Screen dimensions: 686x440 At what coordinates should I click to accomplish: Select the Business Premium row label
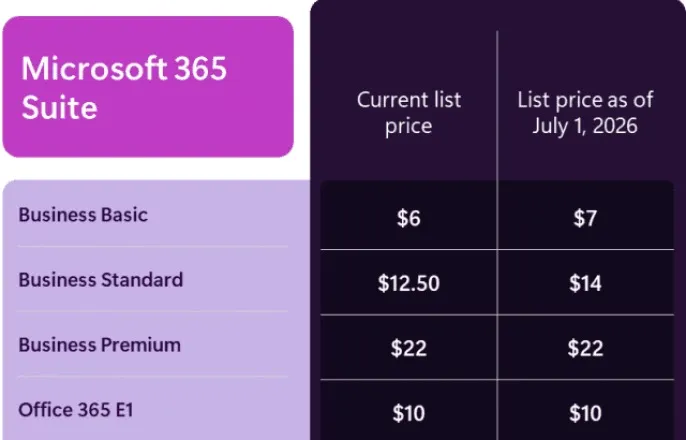tap(99, 345)
